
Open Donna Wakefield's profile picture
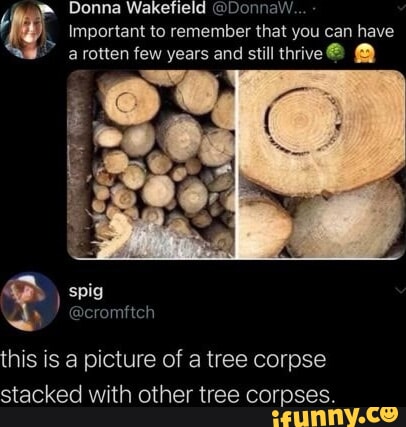pyautogui.click(x=29, y=30)
